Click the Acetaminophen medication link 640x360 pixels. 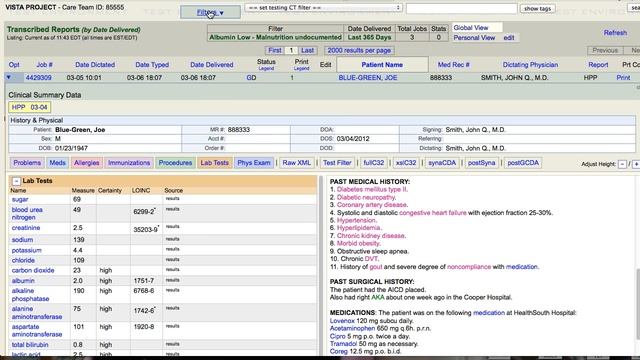(352, 328)
